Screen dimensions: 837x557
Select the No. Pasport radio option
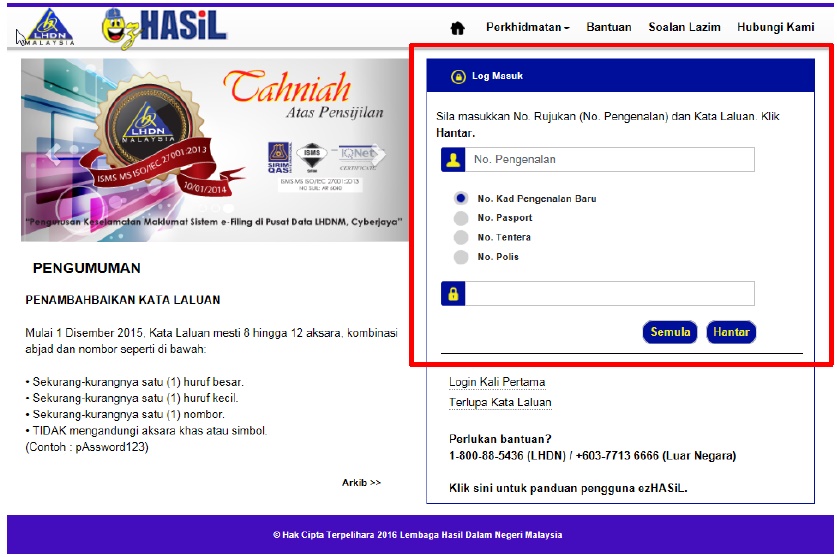(461, 218)
